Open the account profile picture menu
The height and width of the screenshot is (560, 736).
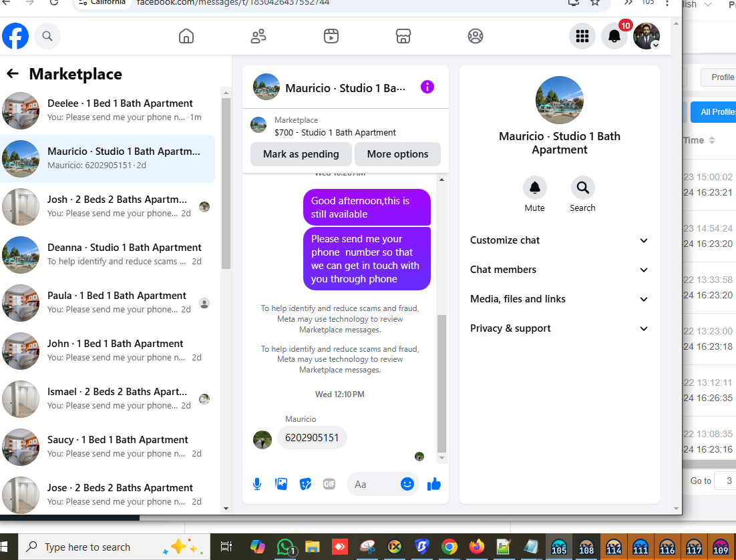[647, 36]
